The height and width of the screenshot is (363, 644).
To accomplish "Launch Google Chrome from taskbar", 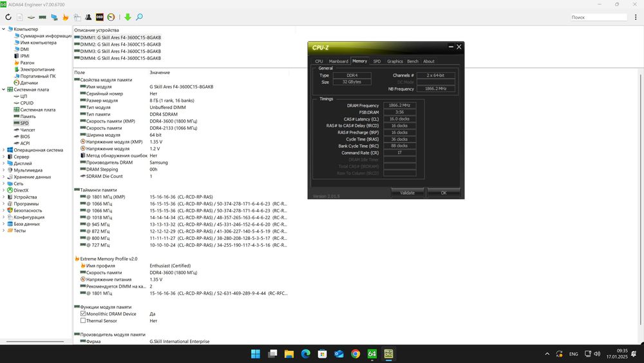I will coord(355,354).
